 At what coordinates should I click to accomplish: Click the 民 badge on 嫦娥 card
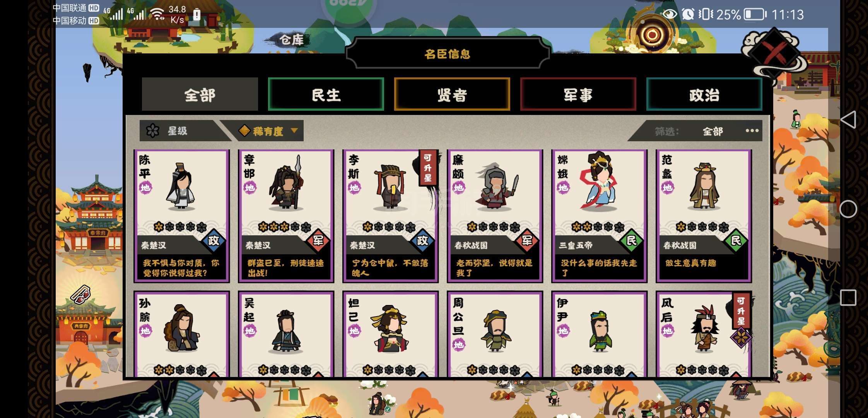pyautogui.click(x=631, y=241)
